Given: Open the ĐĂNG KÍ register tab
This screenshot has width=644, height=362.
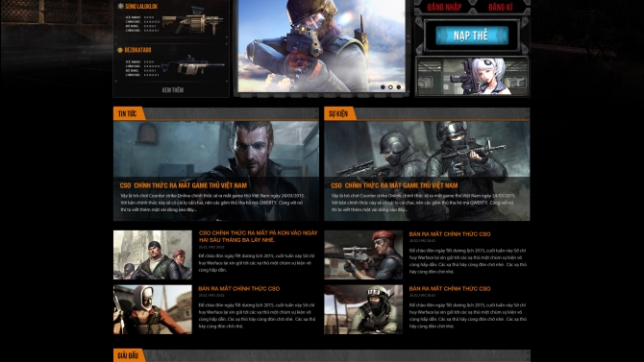Looking at the screenshot, I should (x=500, y=7).
